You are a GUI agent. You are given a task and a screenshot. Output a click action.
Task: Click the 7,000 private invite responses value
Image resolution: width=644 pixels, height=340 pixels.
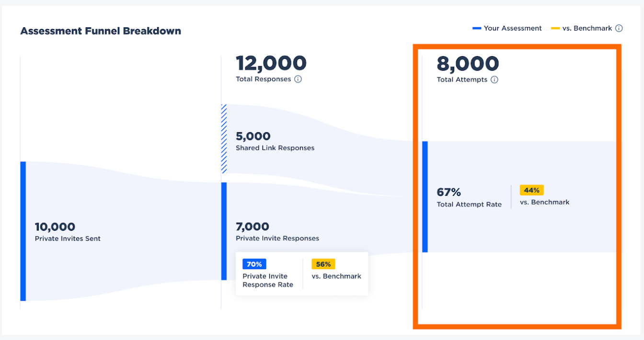(253, 226)
